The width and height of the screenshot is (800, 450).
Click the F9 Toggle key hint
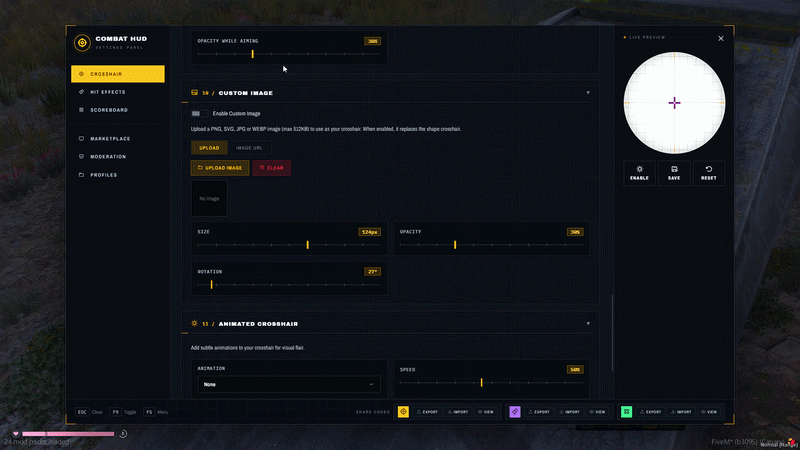(x=123, y=412)
